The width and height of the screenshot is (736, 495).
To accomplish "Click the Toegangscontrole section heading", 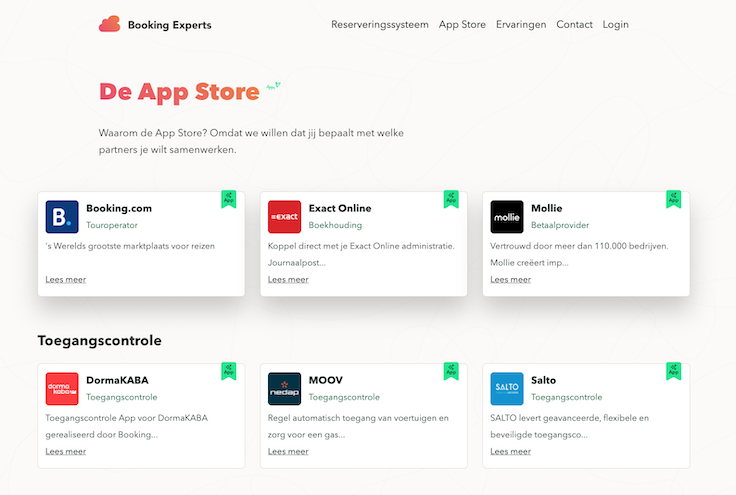I will coord(100,340).
